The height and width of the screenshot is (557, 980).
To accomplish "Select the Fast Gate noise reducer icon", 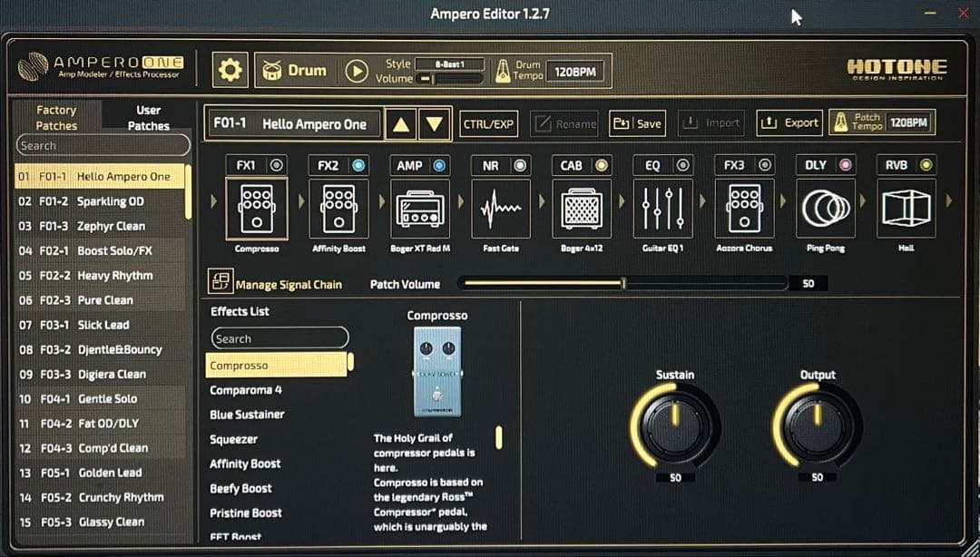I will (501, 210).
